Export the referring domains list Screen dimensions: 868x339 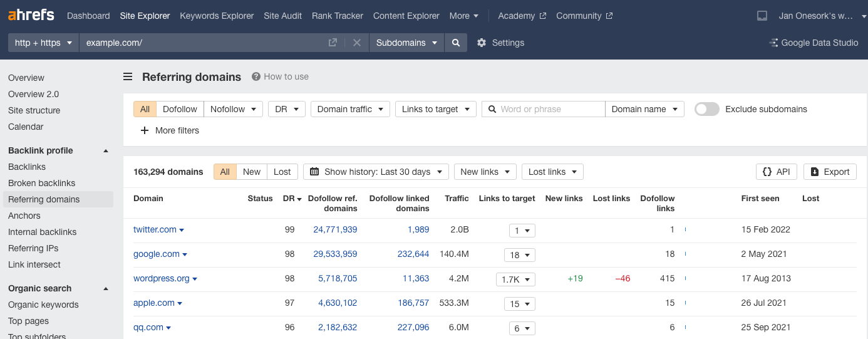(830, 172)
